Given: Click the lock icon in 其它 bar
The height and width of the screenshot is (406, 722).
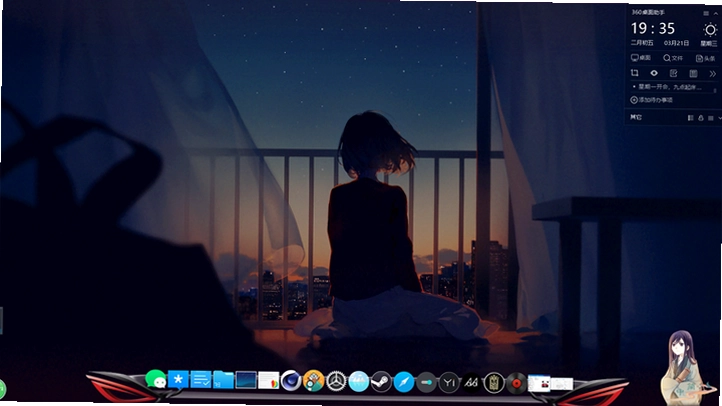Looking at the screenshot, I should 700,118.
